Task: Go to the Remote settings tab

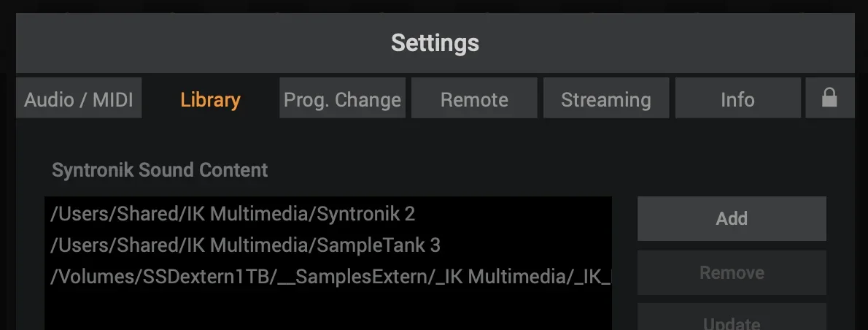Action: [x=474, y=99]
